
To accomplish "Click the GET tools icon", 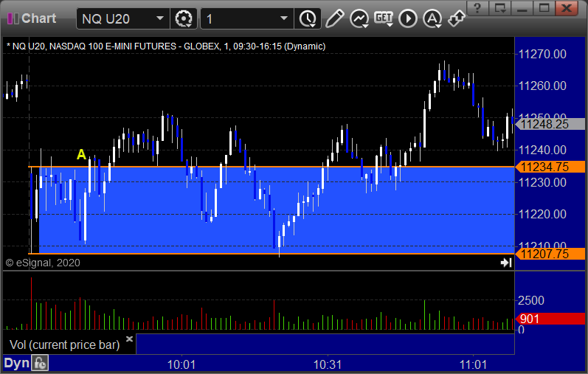I will (x=383, y=18).
